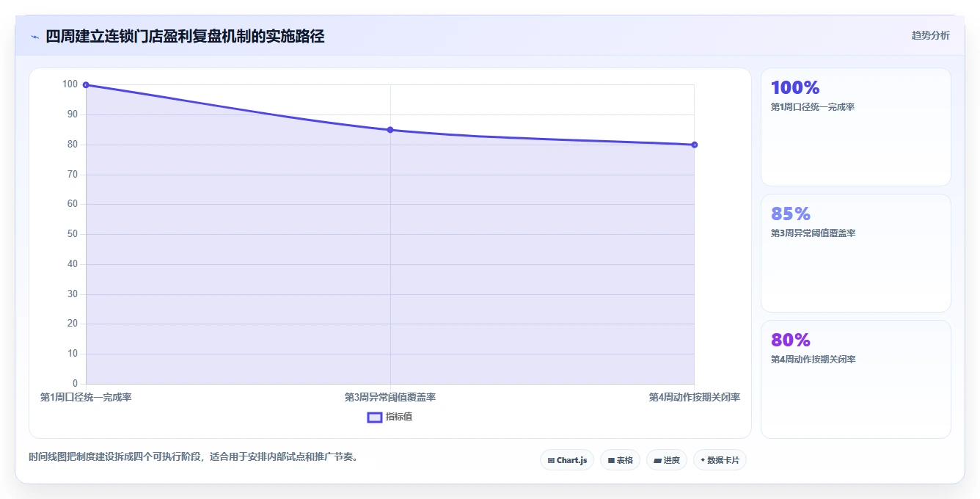Click the 进度 tag icon
Image resolution: width=980 pixels, height=499 pixels.
click(x=658, y=461)
